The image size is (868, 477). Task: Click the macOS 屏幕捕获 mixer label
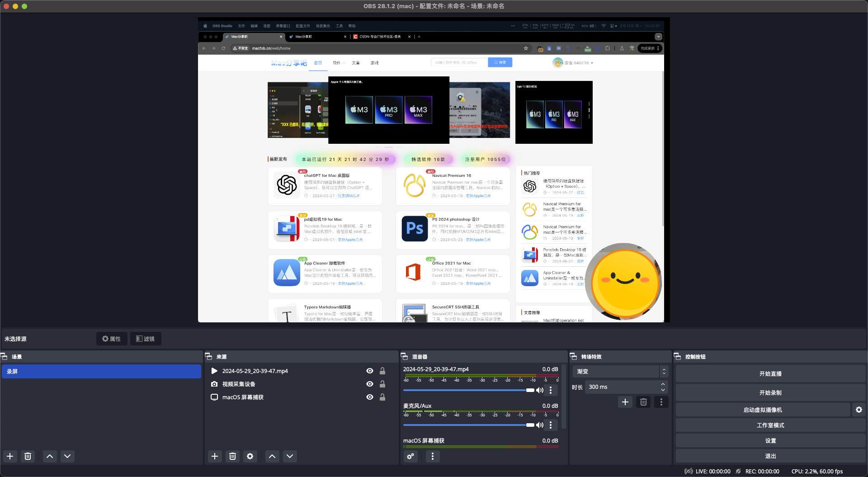coord(424,440)
